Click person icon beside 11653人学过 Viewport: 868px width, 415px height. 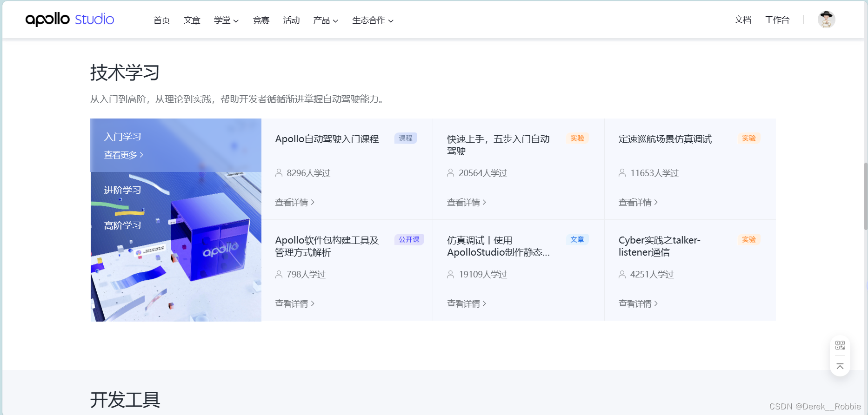coord(622,173)
